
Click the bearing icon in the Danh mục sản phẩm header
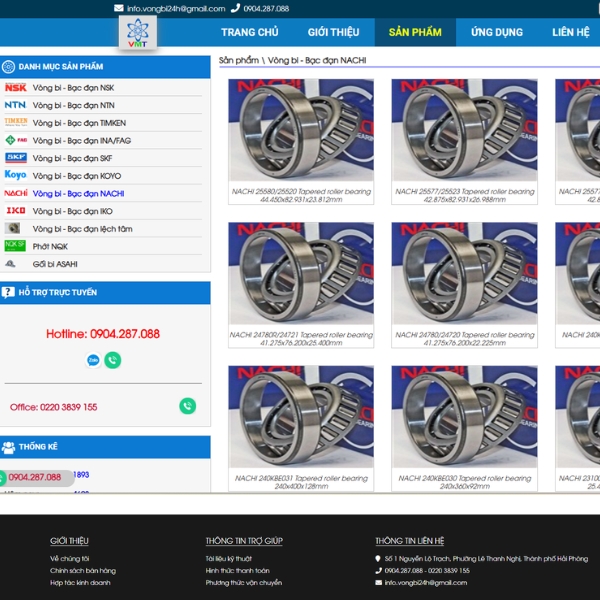[8, 67]
